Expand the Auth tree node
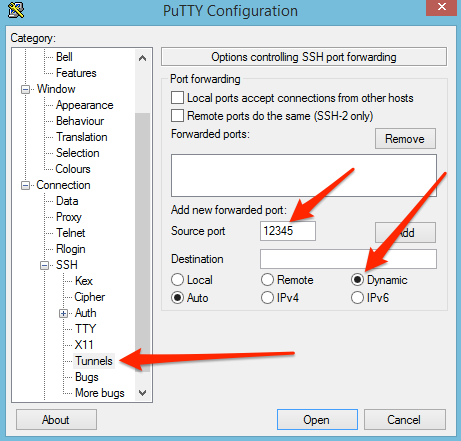The height and width of the screenshot is (441, 461). click(x=63, y=313)
